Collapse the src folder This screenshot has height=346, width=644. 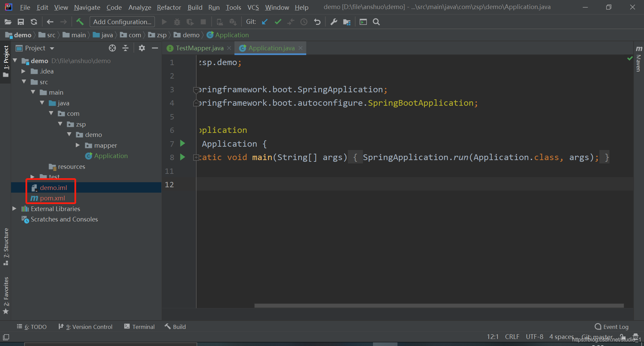(24, 82)
